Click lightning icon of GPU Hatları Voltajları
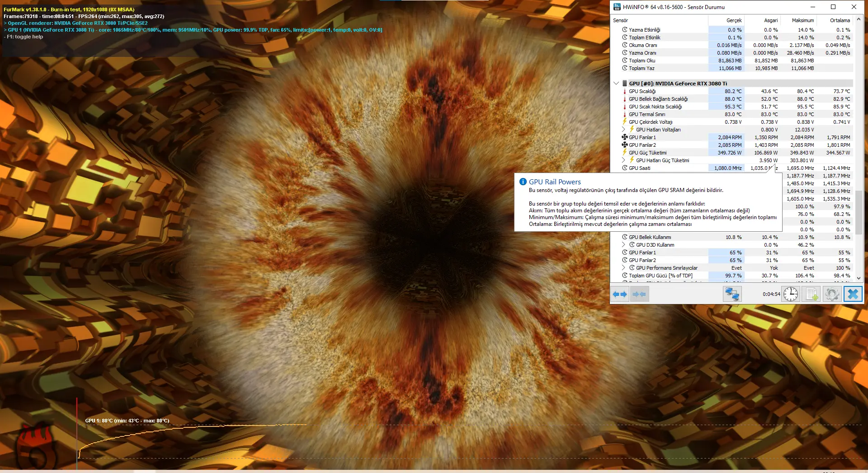868x473 pixels. [x=632, y=129]
